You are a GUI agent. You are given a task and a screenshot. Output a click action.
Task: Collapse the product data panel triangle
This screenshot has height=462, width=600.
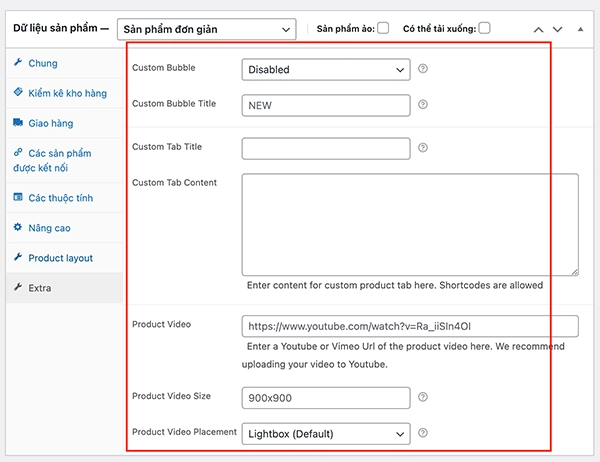pos(579,29)
